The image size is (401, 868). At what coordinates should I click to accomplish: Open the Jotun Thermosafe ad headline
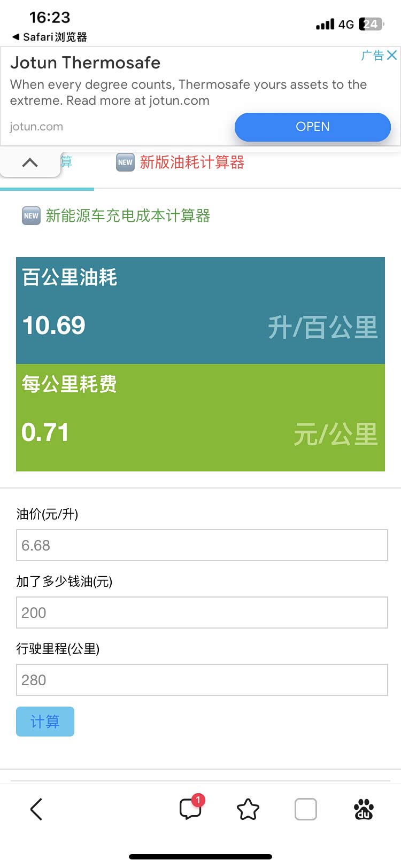click(86, 63)
